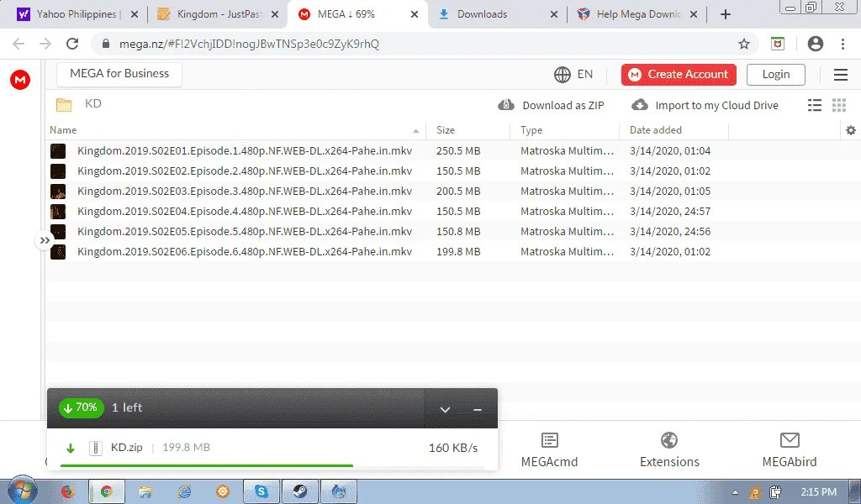Click the Extensions globe icon

point(668,440)
